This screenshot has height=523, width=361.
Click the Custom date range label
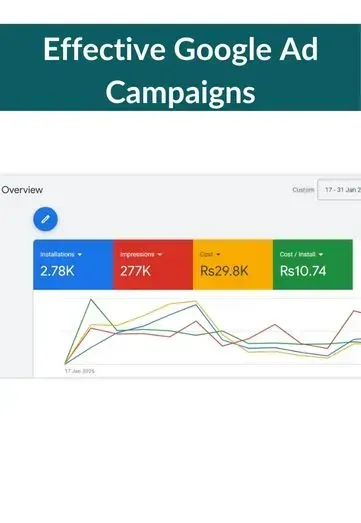[x=303, y=190]
